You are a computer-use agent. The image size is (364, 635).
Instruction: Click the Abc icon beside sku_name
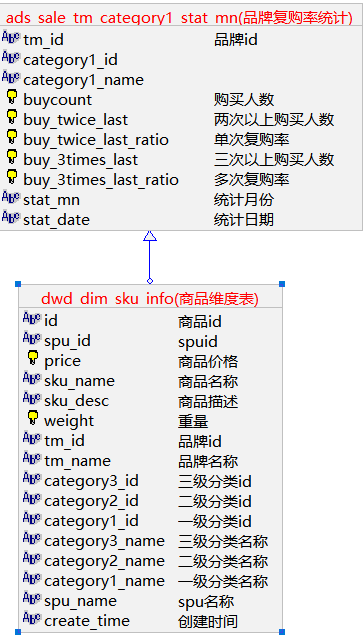(32, 378)
